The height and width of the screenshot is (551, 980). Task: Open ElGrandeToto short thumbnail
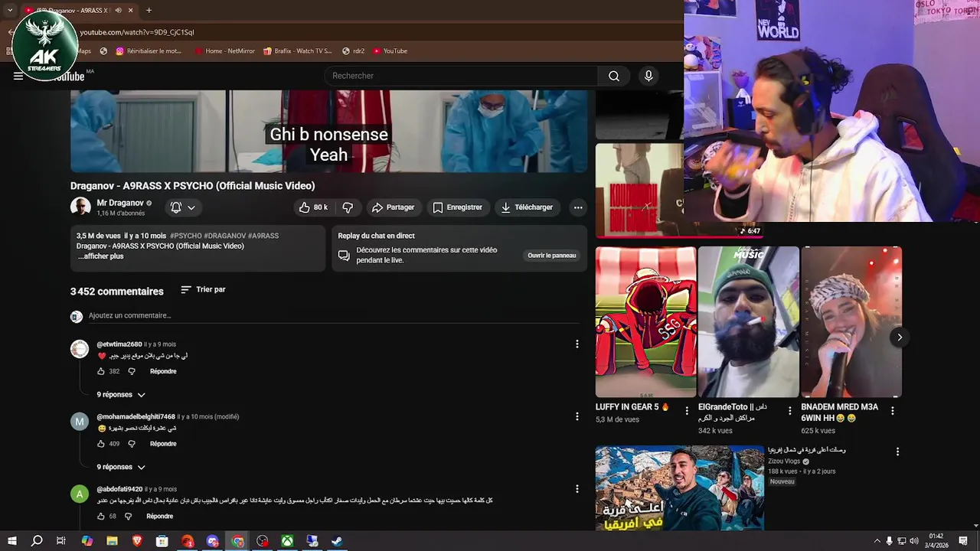tap(748, 322)
